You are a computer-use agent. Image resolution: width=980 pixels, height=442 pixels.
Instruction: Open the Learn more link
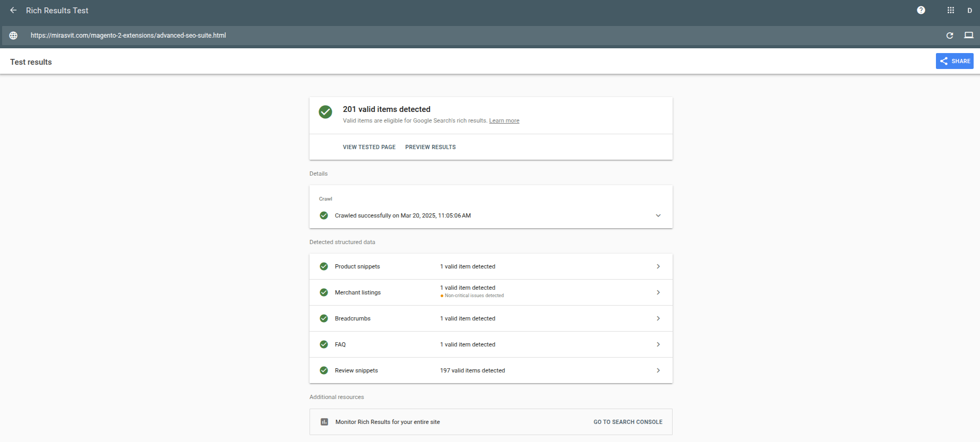[x=504, y=121]
